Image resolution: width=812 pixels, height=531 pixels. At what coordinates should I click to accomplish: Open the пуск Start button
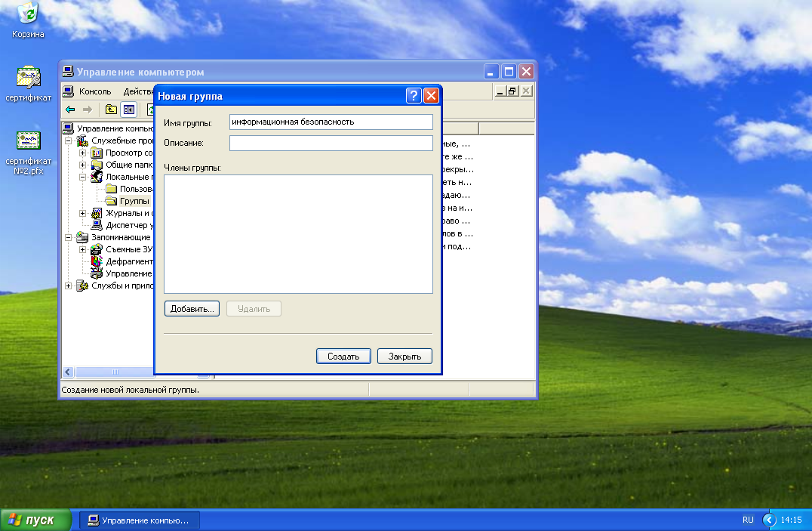34,520
